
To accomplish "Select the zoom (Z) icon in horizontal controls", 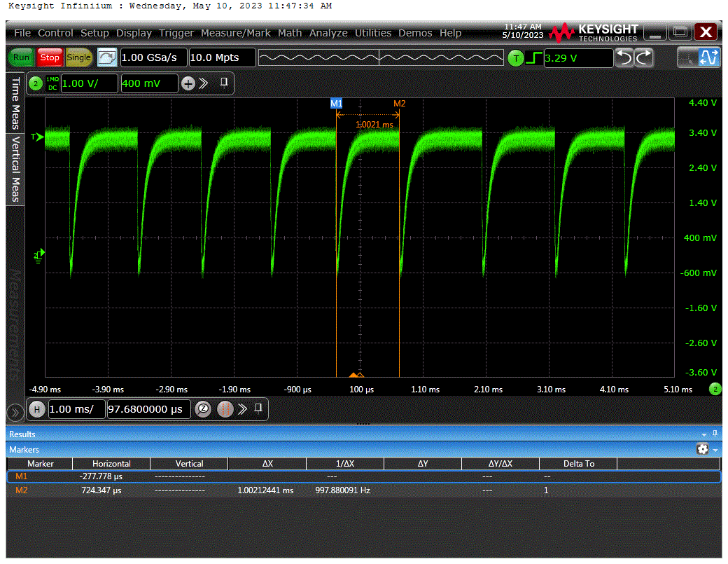I will coord(203,409).
